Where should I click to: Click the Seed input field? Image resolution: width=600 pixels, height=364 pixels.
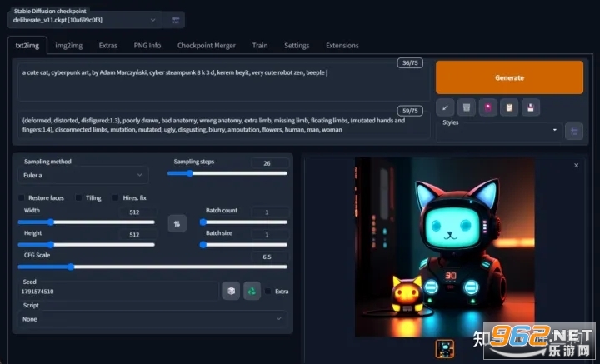[118, 292]
